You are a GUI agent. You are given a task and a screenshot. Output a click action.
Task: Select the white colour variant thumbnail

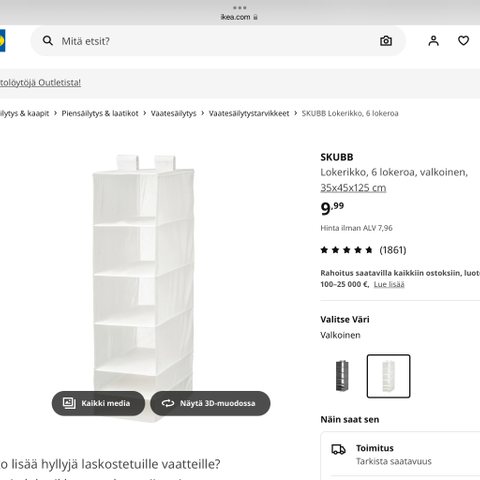click(x=388, y=376)
